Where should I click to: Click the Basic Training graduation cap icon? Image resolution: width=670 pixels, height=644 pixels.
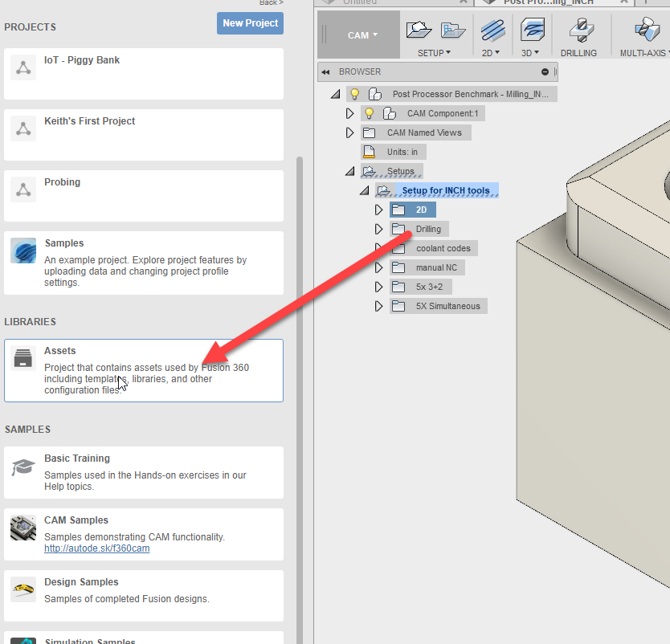(23, 467)
